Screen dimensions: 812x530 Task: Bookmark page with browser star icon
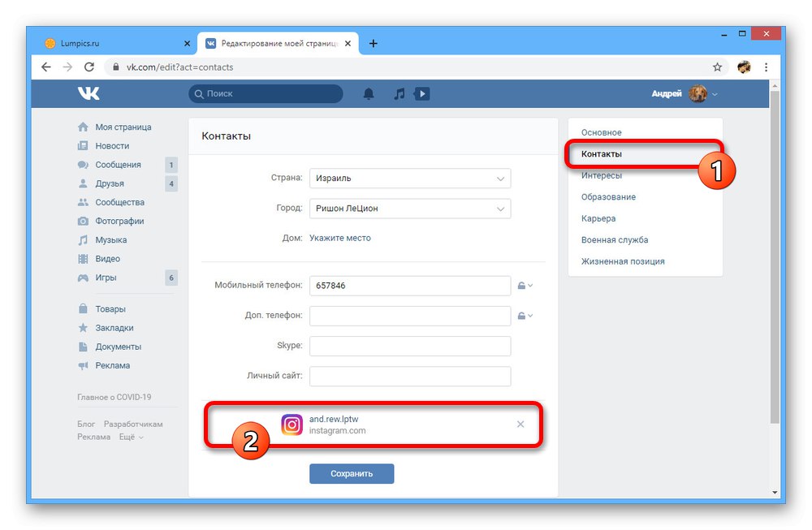[x=717, y=67]
